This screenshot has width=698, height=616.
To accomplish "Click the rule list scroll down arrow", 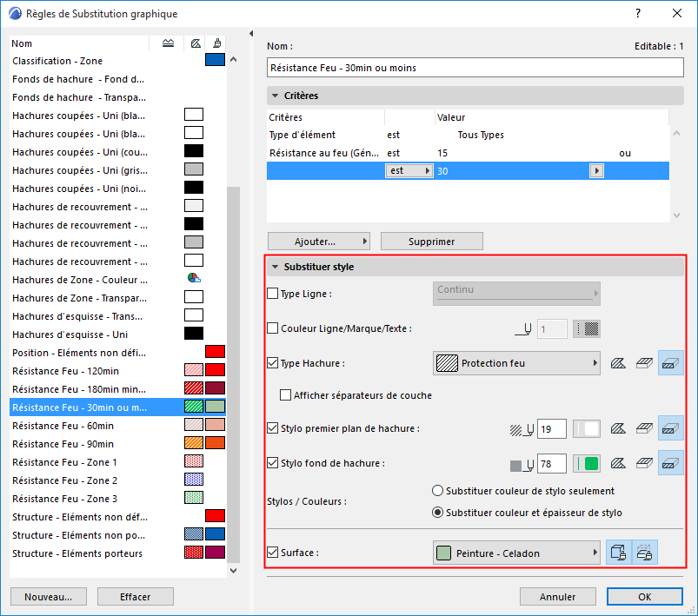I will pos(233,570).
